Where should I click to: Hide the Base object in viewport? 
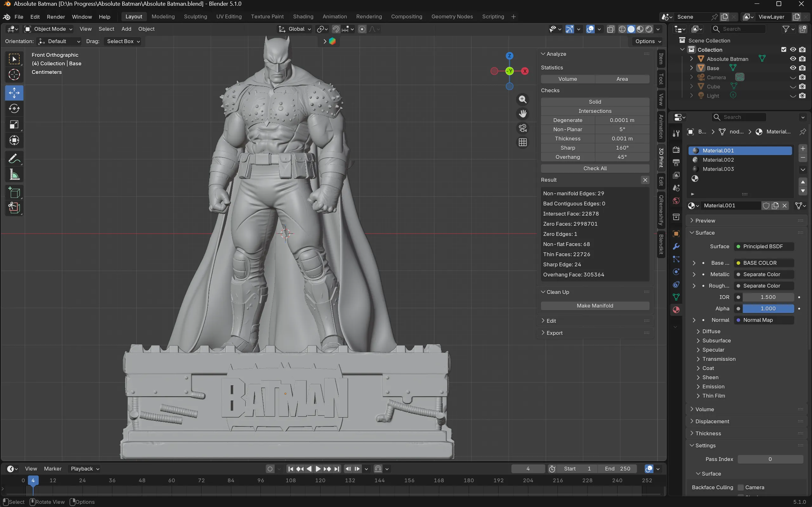pos(793,68)
